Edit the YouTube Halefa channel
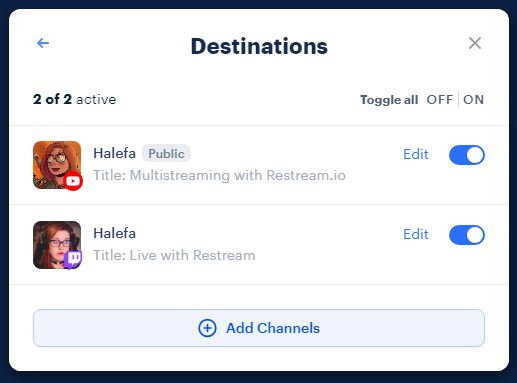 point(416,154)
